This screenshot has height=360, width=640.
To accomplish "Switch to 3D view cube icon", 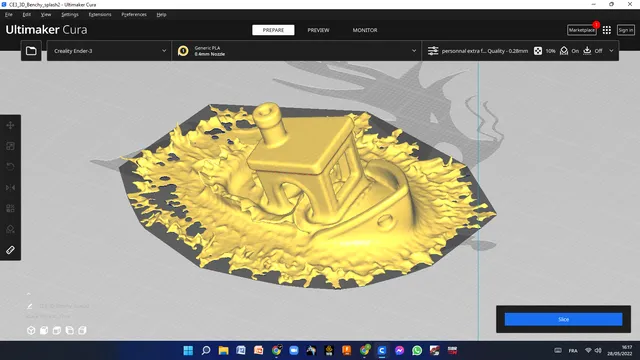I will pyautogui.click(x=31, y=330).
